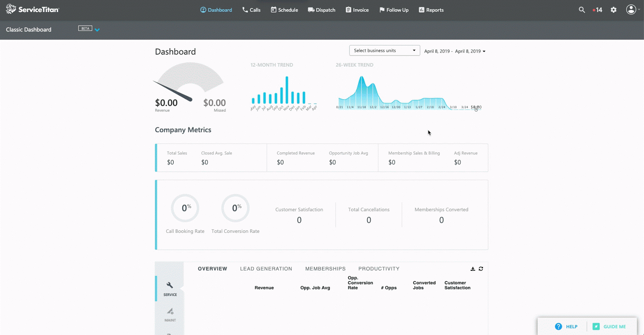Refresh the table data
644x335 pixels.
(481, 269)
